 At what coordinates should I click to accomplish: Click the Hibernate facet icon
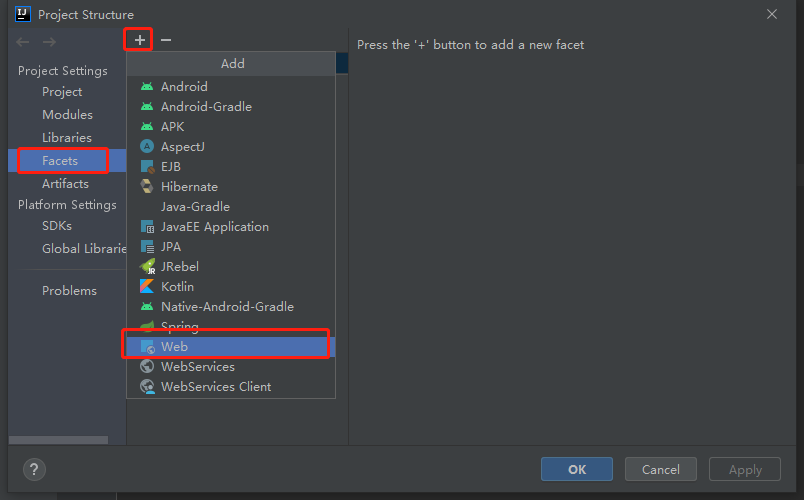[x=147, y=187]
